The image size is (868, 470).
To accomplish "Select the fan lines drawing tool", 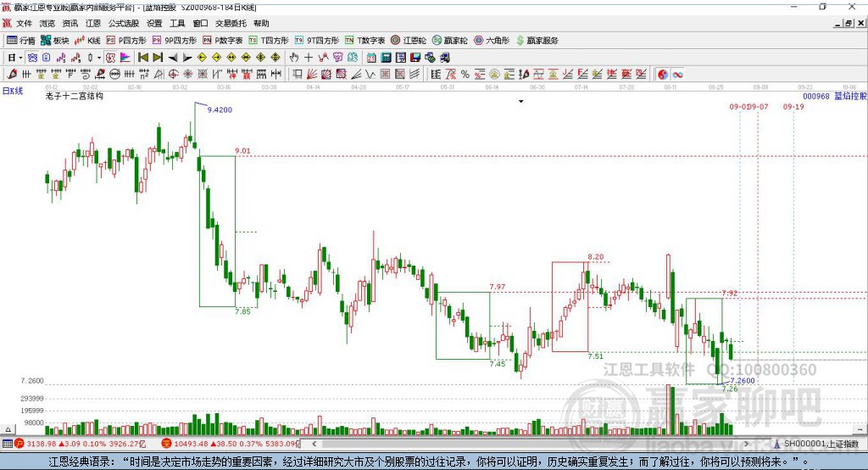I will click(312, 75).
